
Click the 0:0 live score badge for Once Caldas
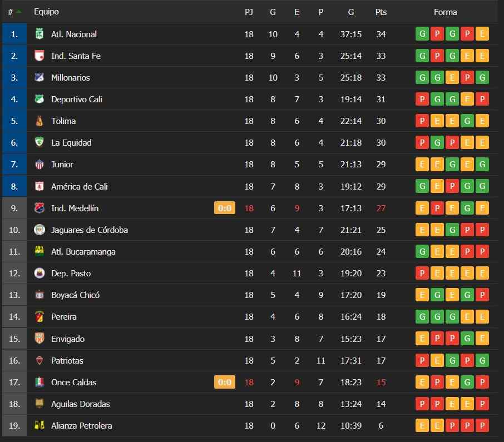coord(225,382)
